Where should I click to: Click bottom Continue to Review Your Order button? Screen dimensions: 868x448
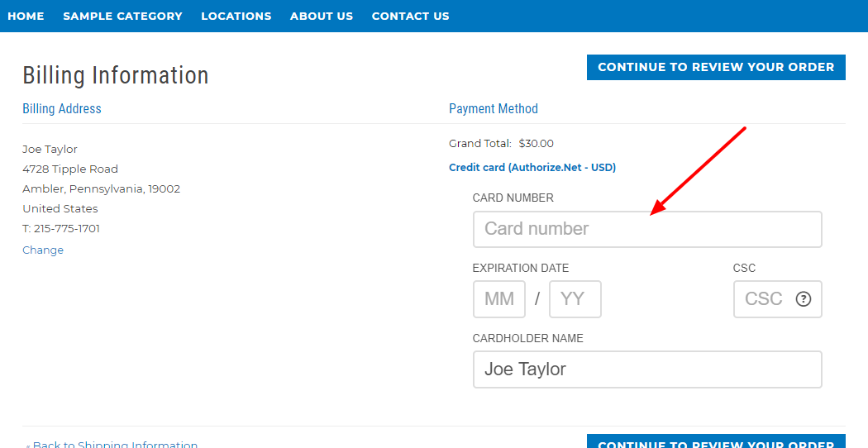pos(716,441)
